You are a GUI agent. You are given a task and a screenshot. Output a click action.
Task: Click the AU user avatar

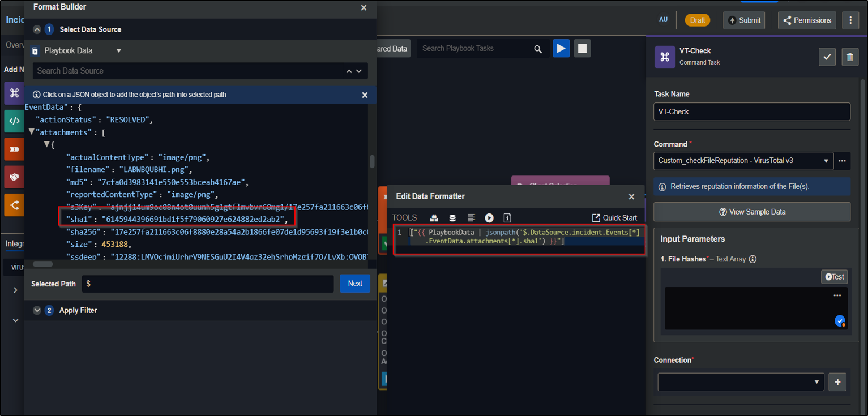(x=663, y=20)
